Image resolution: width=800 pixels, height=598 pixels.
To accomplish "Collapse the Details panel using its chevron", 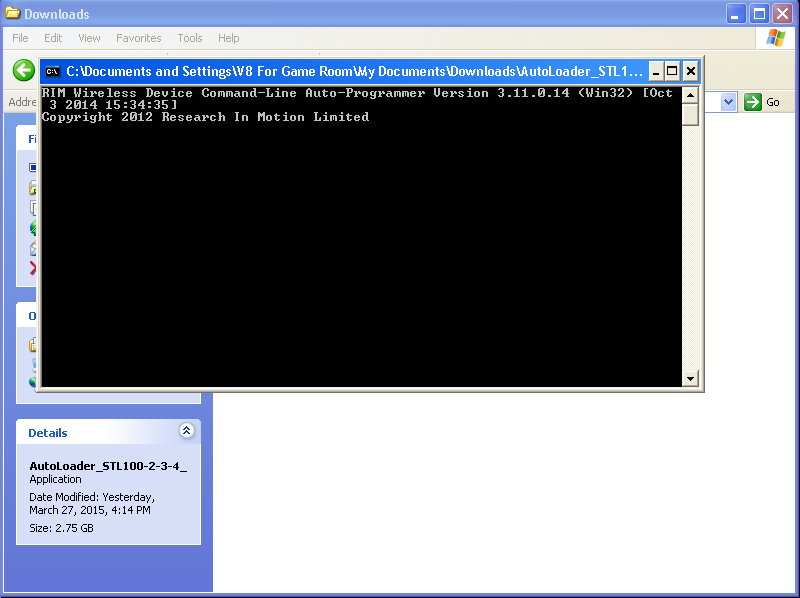I will click(x=186, y=431).
